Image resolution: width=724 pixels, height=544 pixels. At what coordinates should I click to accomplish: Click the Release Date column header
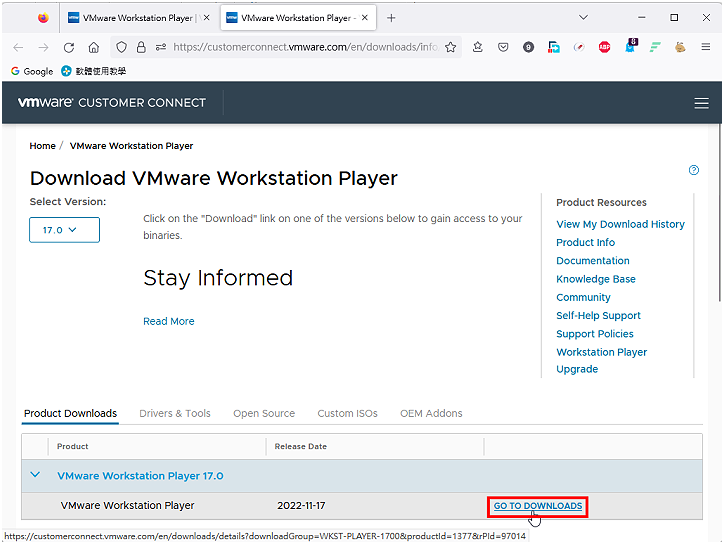pyautogui.click(x=301, y=447)
